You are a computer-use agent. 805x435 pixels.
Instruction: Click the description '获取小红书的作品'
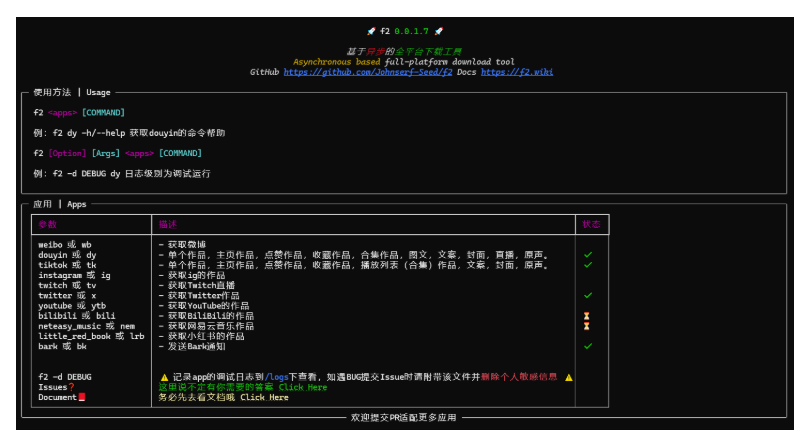point(206,336)
